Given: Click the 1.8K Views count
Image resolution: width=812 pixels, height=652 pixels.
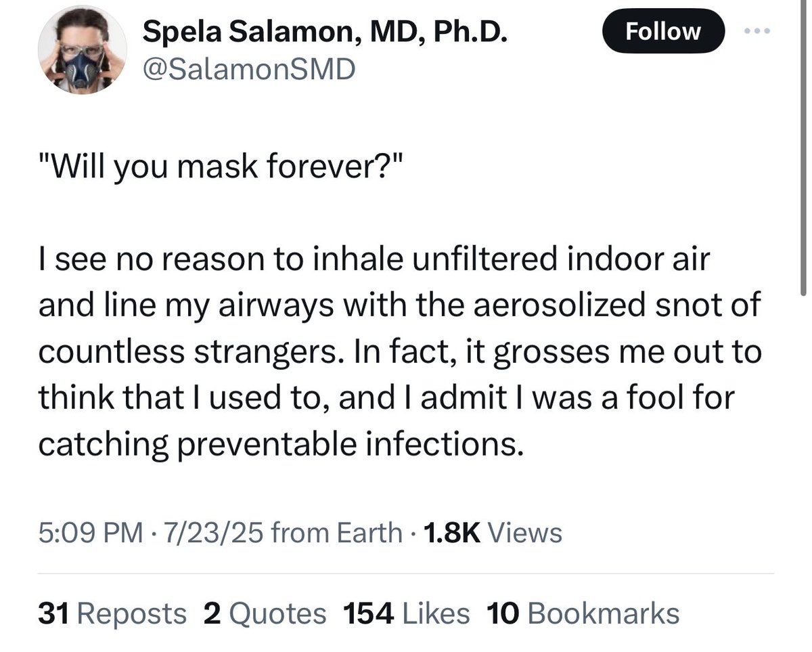Looking at the screenshot, I should click(x=491, y=533).
